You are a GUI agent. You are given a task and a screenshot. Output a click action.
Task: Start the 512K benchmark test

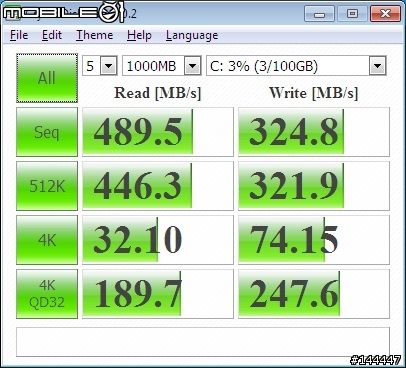47,186
